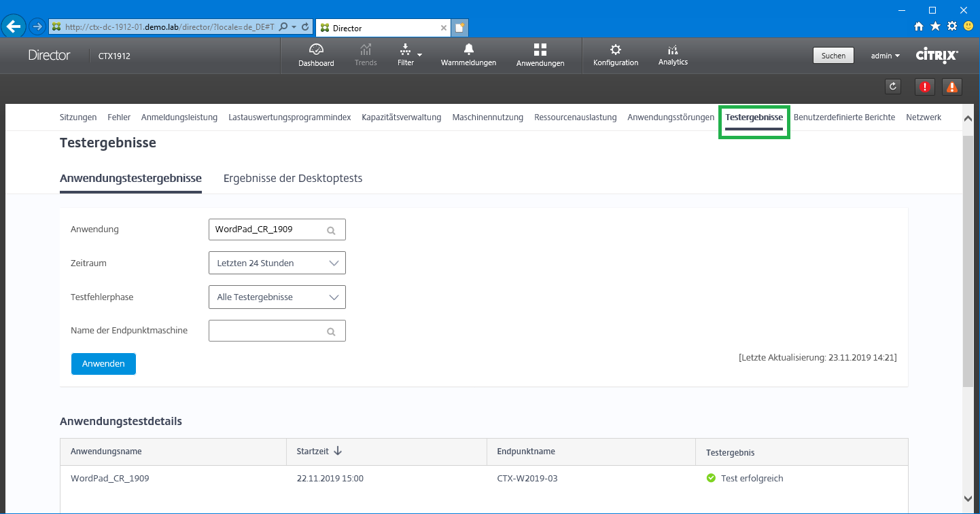Expand the Zeitraum dropdown
Viewport: 980px width, 514px height.
pos(277,263)
